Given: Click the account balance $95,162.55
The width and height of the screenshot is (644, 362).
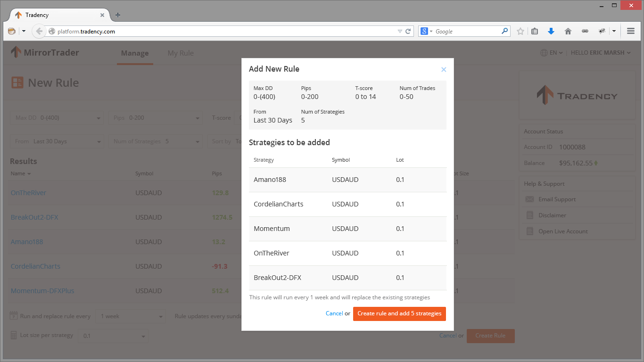Looking at the screenshot, I should coord(576,163).
